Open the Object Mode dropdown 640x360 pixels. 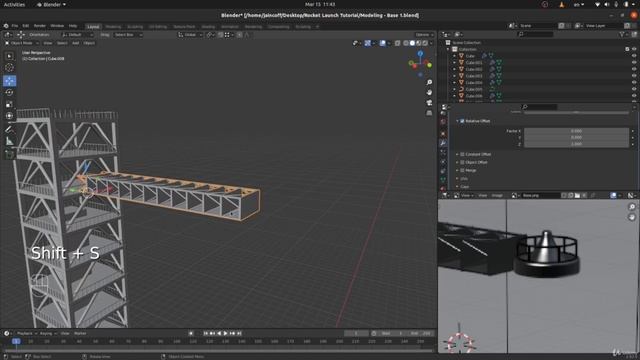pyautogui.click(x=21, y=43)
